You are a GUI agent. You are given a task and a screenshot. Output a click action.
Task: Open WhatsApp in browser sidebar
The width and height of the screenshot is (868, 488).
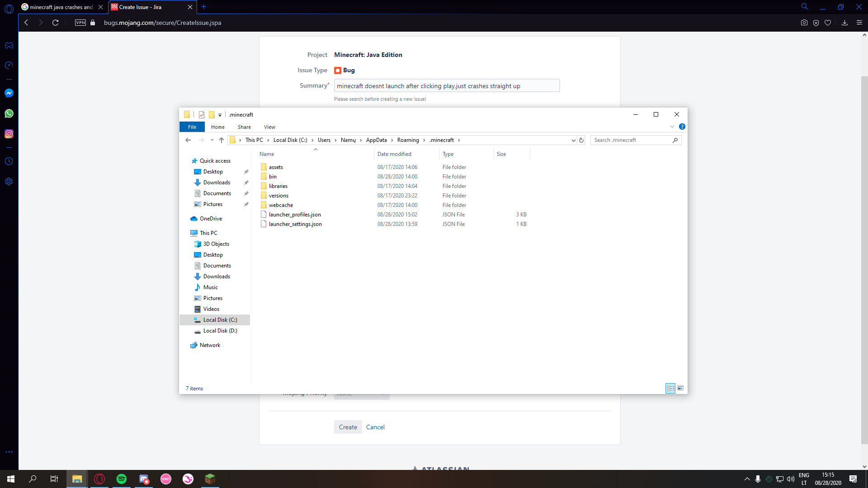point(9,113)
